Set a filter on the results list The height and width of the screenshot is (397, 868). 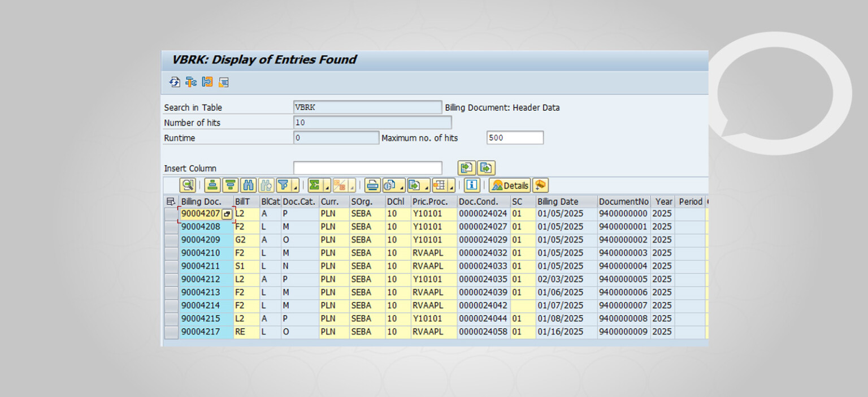pyautogui.click(x=281, y=185)
